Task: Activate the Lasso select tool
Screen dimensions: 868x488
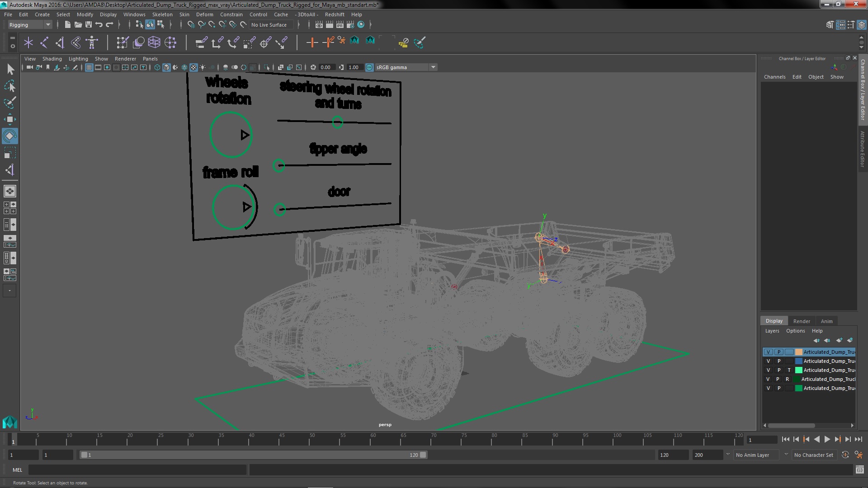Action: pyautogui.click(x=10, y=86)
